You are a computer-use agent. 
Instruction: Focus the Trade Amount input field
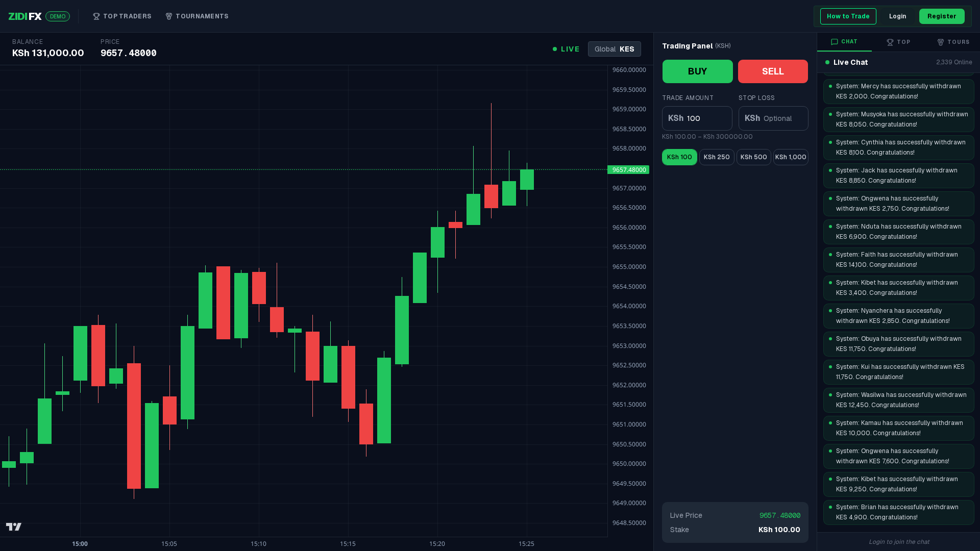click(697, 118)
